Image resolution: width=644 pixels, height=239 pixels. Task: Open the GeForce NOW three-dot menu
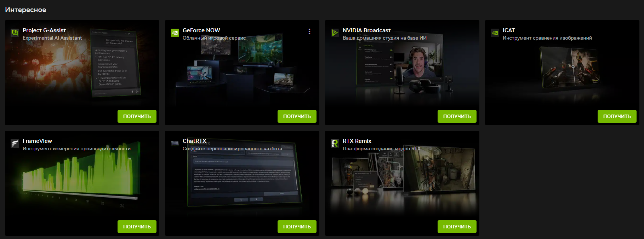309,31
